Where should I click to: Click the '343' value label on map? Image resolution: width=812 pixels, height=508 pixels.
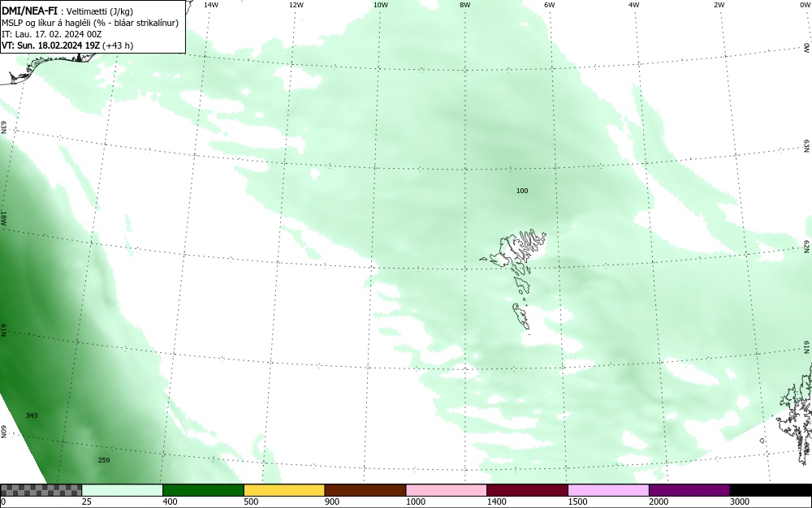pyautogui.click(x=32, y=415)
